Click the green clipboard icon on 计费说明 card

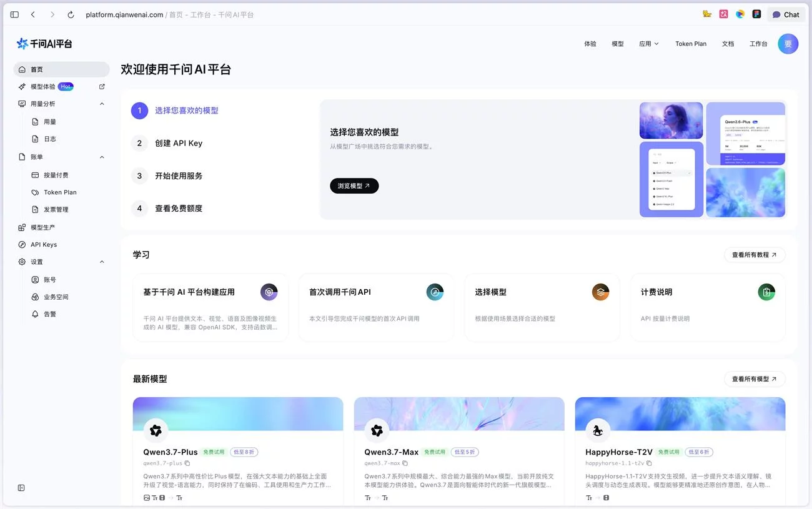pos(766,292)
